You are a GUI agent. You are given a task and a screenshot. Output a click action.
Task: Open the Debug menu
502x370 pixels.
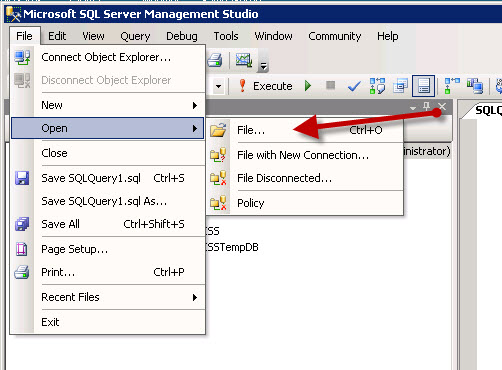tap(182, 36)
